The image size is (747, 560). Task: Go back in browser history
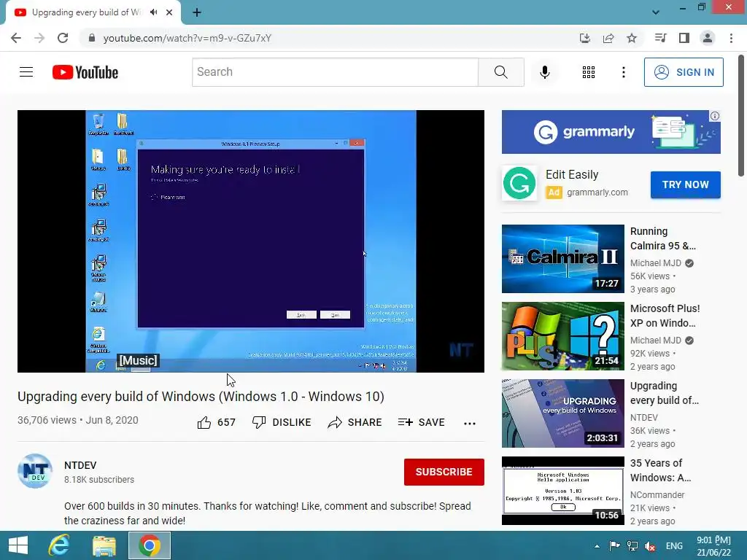(x=16, y=38)
